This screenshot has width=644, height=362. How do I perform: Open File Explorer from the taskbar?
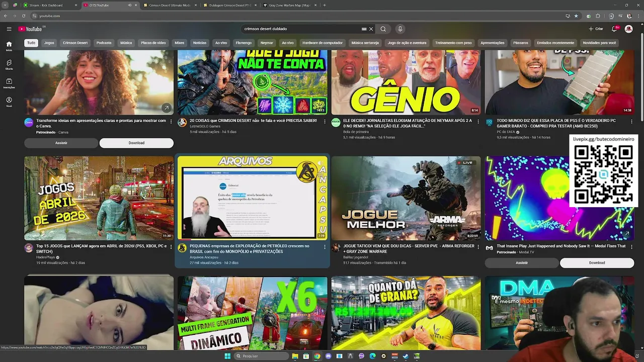coord(295,356)
